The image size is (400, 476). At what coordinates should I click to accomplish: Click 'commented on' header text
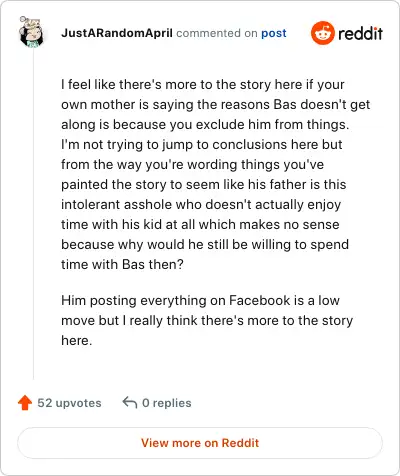(x=217, y=33)
